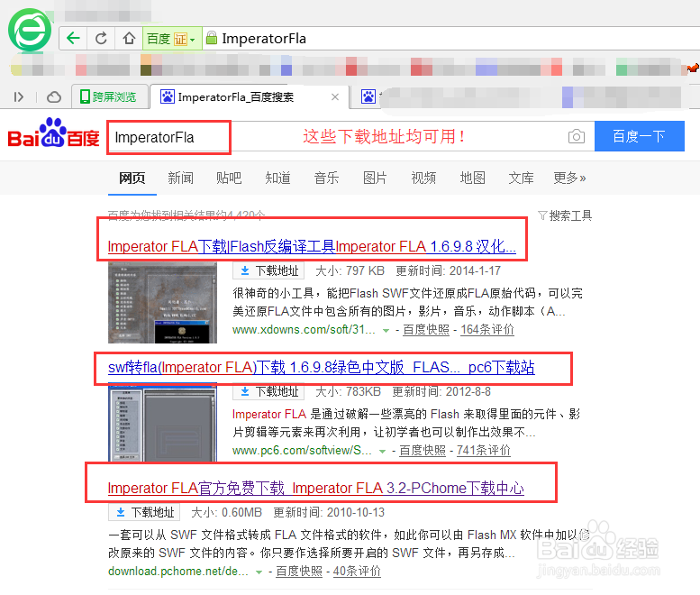Expand 更多» categories
This screenshot has width=700, height=595.
[569, 178]
